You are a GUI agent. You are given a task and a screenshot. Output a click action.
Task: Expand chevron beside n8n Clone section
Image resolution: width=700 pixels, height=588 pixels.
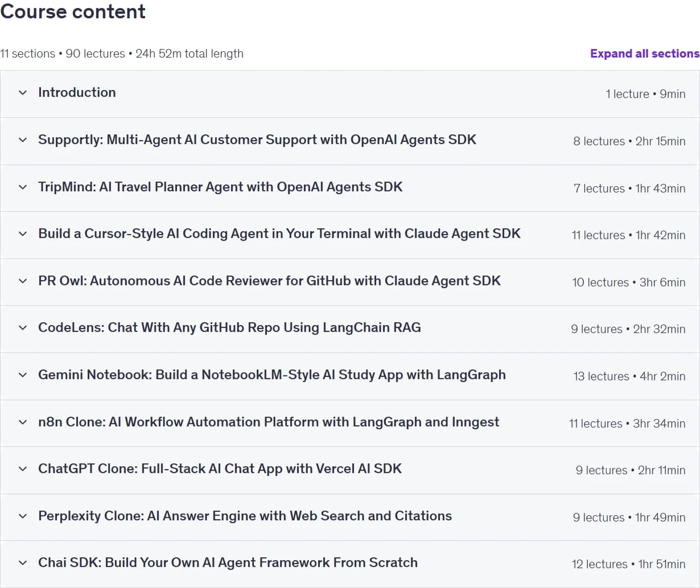(23, 422)
